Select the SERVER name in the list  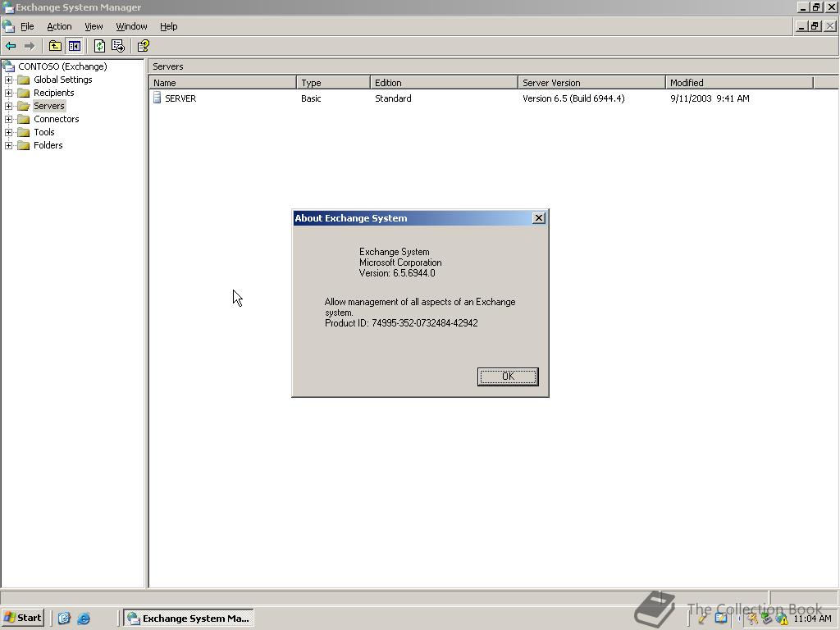[180, 98]
